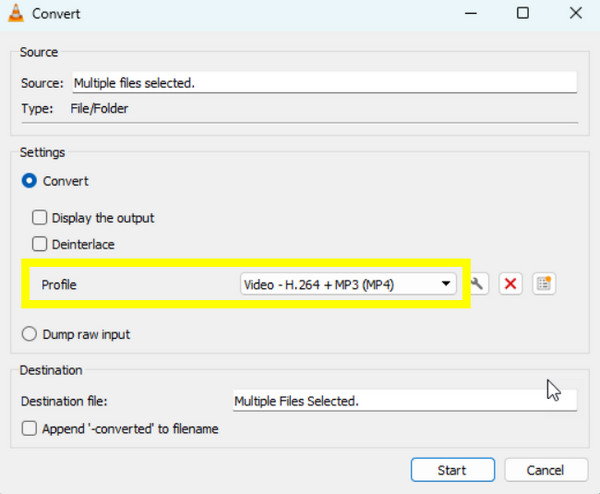Image resolution: width=600 pixels, height=494 pixels.
Task: Select the Convert radio button
Action: point(29,181)
